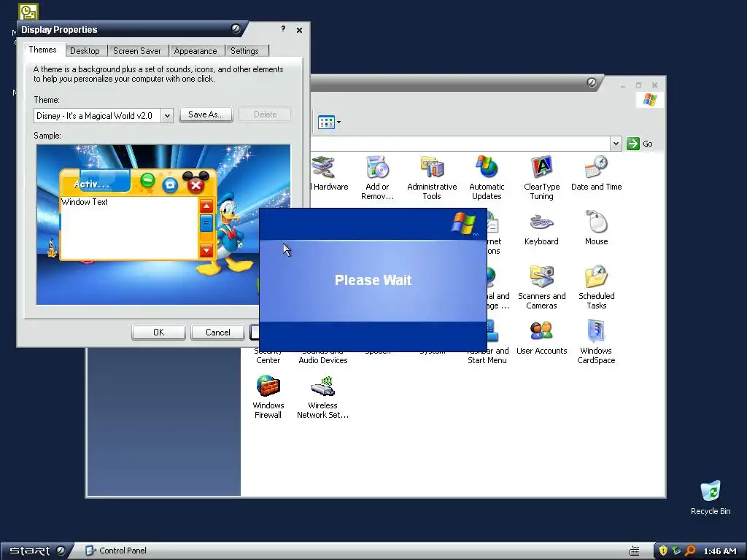Switch to the Appearance tab

click(x=196, y=51)
